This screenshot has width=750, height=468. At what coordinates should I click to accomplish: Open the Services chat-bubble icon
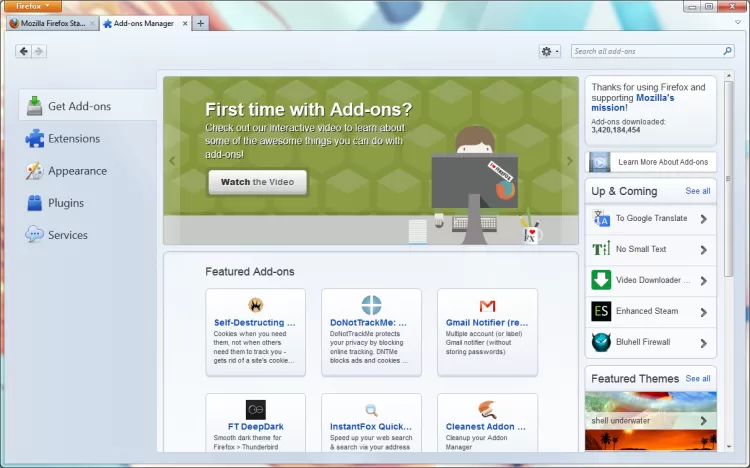(x=34, y=234)
